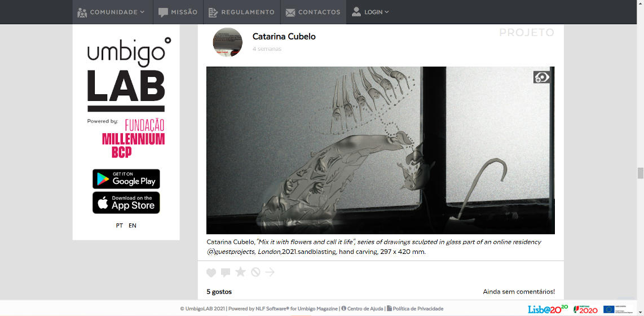Screen dimensions: 644x316
Task: Click the Comunidade people icon
Action: coord(82,12)
